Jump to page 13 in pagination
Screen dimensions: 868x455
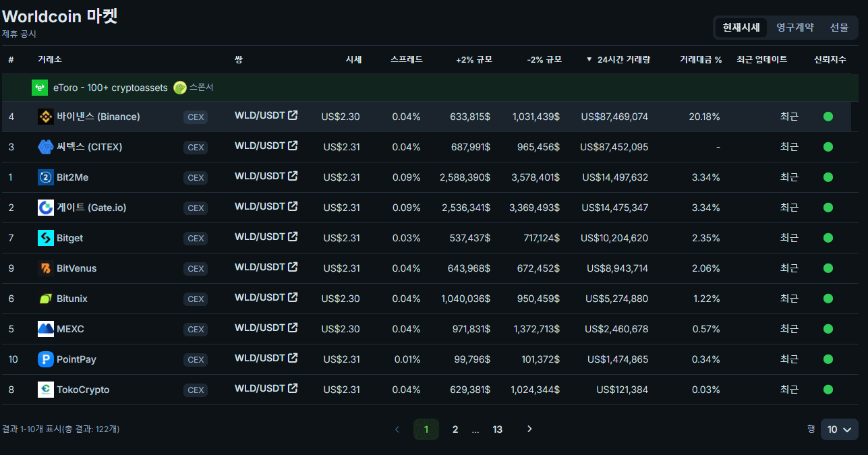(498, 429)
